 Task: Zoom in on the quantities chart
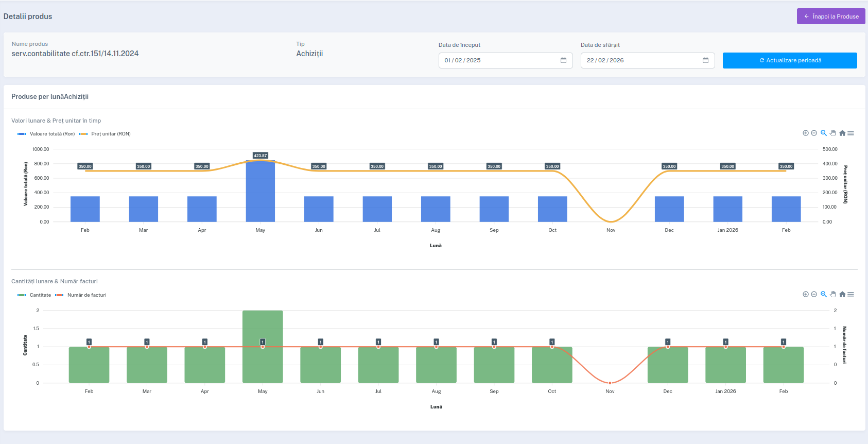click(x=805, y=294)
